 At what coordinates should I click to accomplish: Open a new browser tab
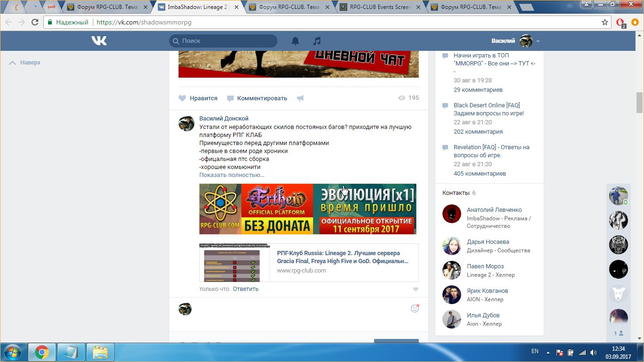click(x=526, y=7)
